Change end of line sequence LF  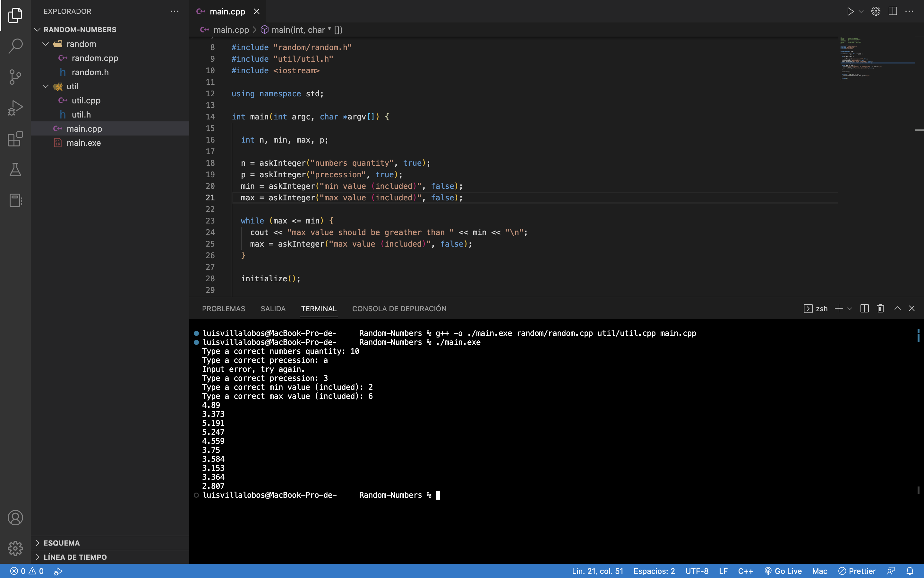[723, 571]
